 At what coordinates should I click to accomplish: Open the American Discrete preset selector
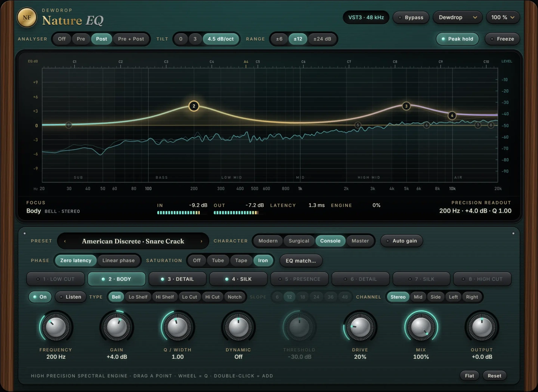tap(133, 241)
